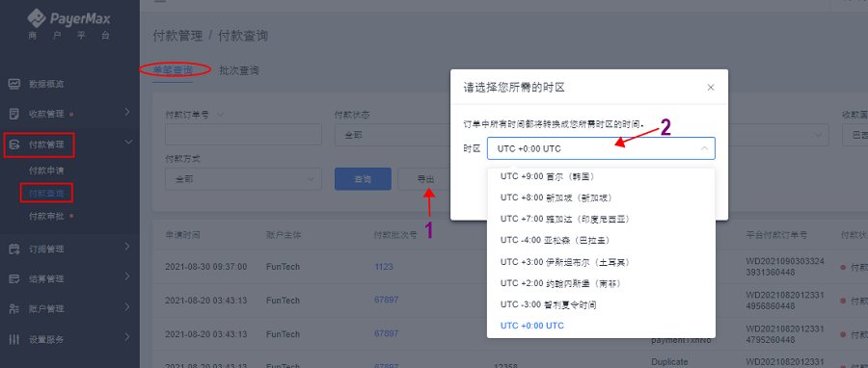The height and width of the screenshot is (368, 868).
Task: Click the 平台付款订单号 column header
Action: (x=776, y=235)
